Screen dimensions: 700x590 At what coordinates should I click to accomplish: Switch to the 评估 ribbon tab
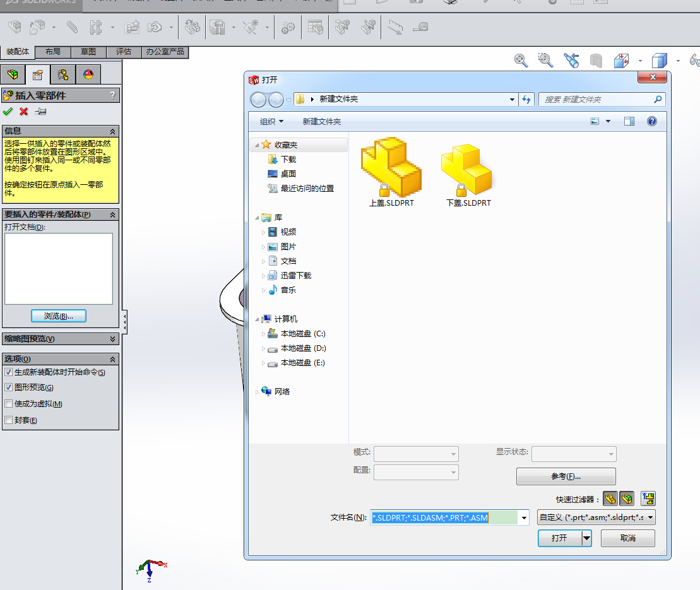(x=124, y=52)
